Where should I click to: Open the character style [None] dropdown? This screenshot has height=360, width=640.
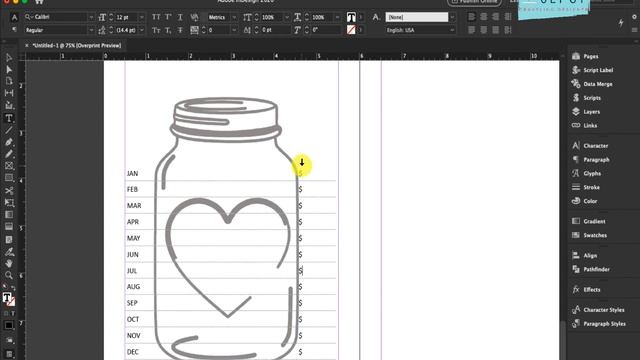(x=452, y=17)
